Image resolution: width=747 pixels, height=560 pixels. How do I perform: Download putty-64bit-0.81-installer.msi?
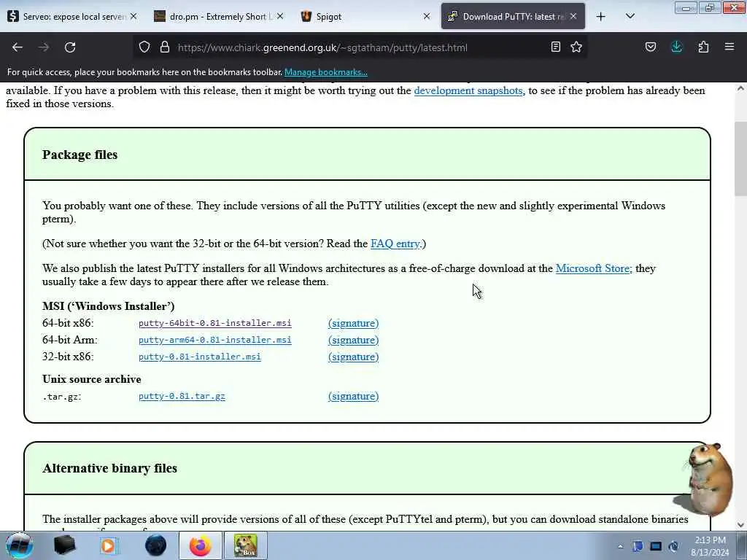click(215, 323)
